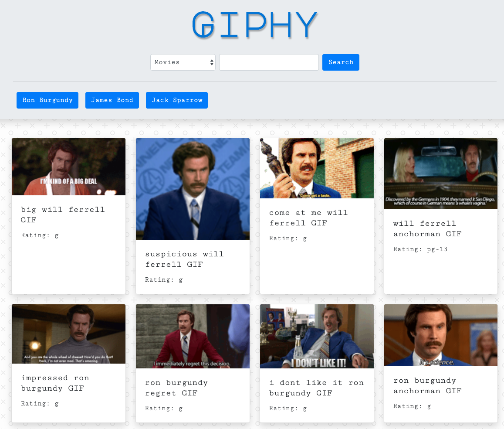
Task: Select the Jack Sparrow quick search button
Action: click(176, 100)
